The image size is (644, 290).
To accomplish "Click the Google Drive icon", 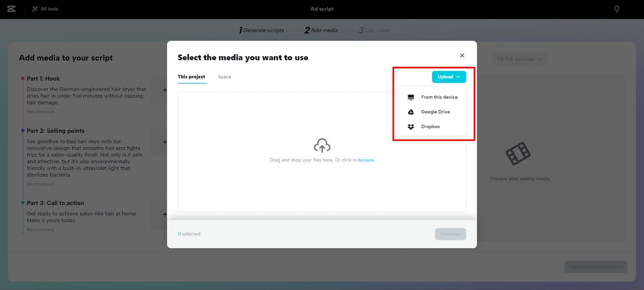I will tap(411, 112).
